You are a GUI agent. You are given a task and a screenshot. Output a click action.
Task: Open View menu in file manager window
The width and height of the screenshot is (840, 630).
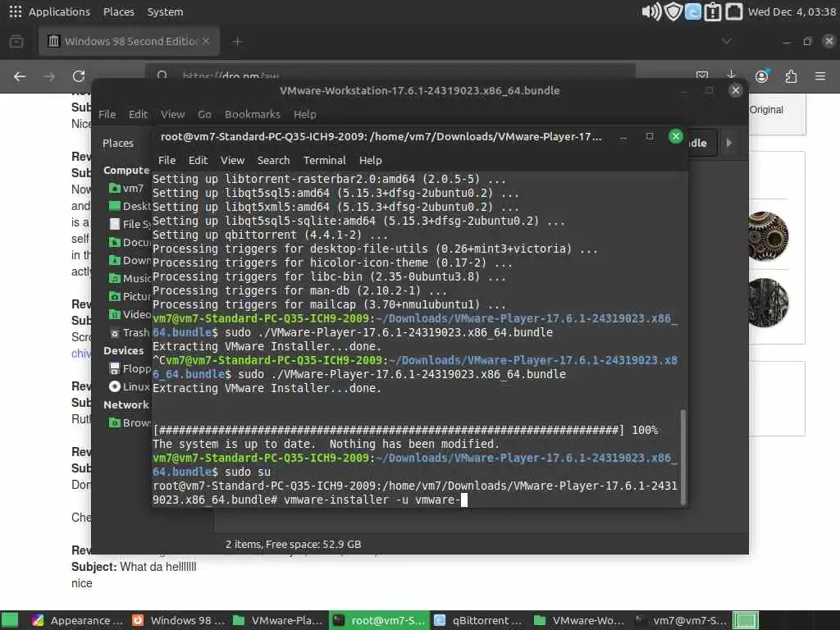point(172,114)
